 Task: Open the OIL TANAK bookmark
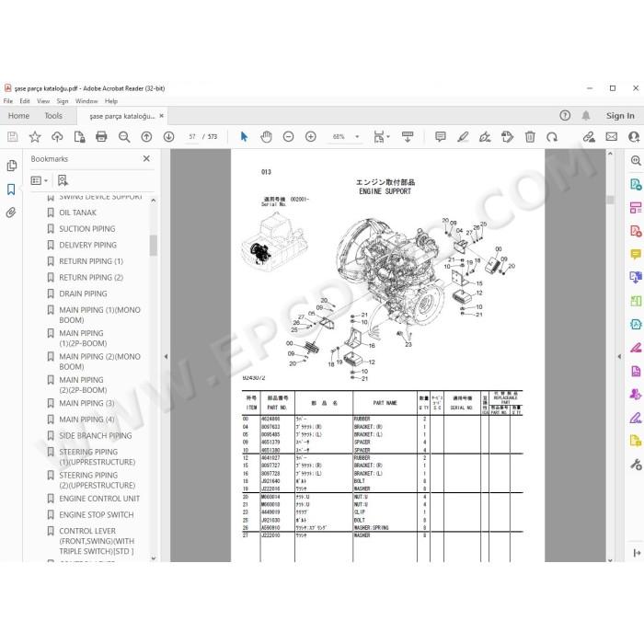click(77, 213)
